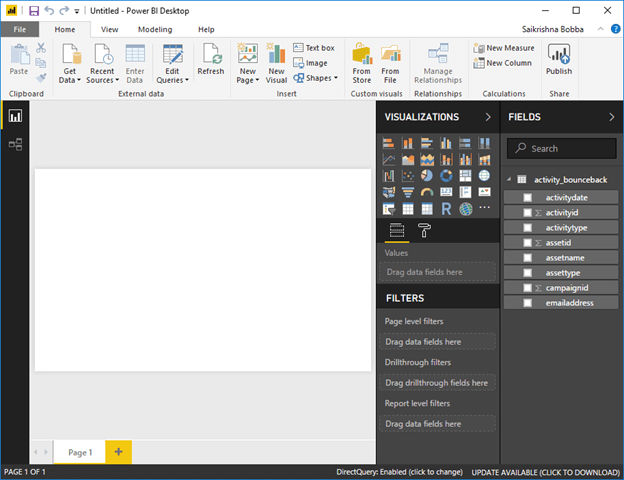Click the Drag drillthrough fields here well
The width and height of the screenshot is (624, 480).
pos(437,383)
